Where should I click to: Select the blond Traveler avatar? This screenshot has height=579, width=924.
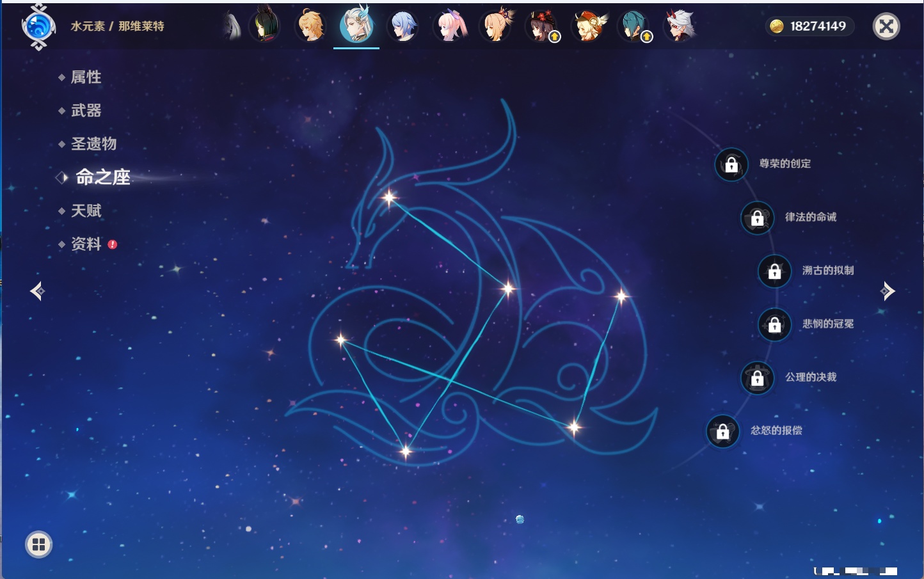[310, 26]
